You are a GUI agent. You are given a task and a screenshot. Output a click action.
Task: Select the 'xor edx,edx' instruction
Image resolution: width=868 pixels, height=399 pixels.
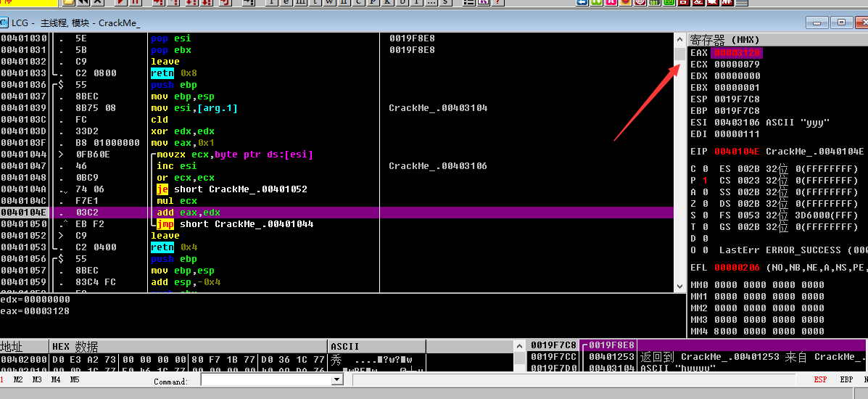click(183, 131)
